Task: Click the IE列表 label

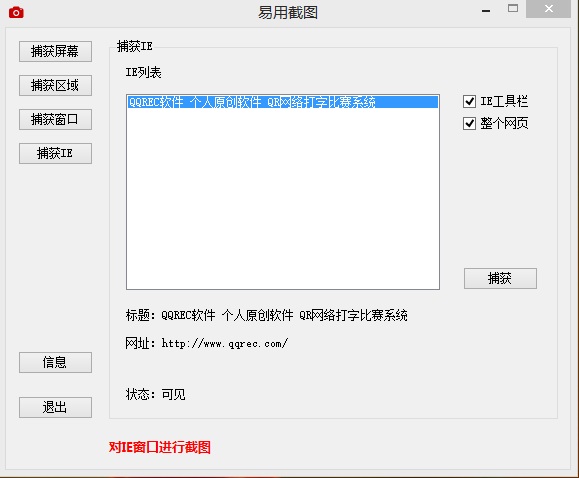Action: (143, 72)
